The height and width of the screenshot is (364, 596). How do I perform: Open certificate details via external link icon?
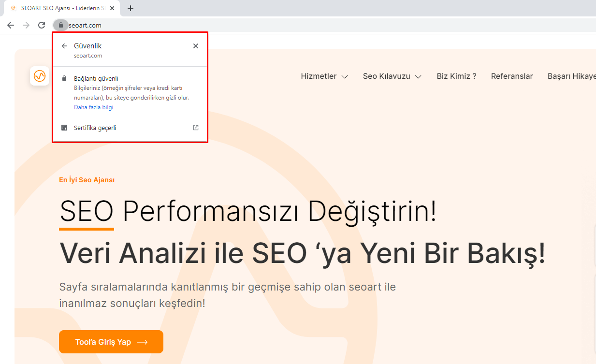tap(196, 128)
